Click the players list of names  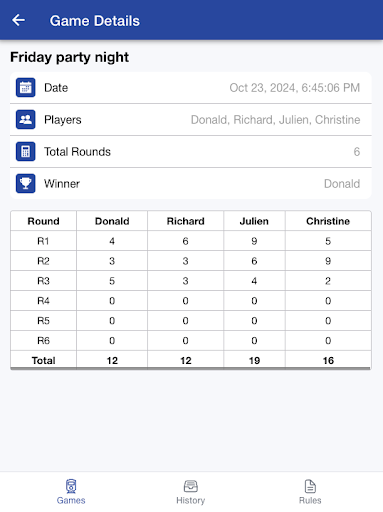coord(275,120)
